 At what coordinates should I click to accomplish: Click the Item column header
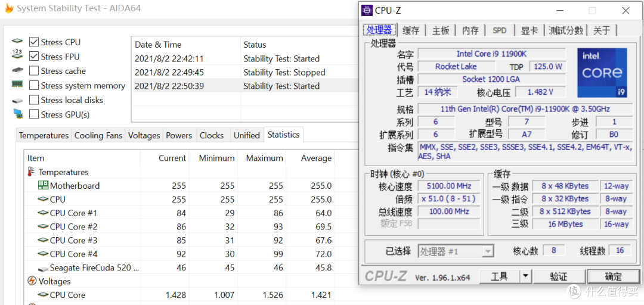[x=82, y=158]
